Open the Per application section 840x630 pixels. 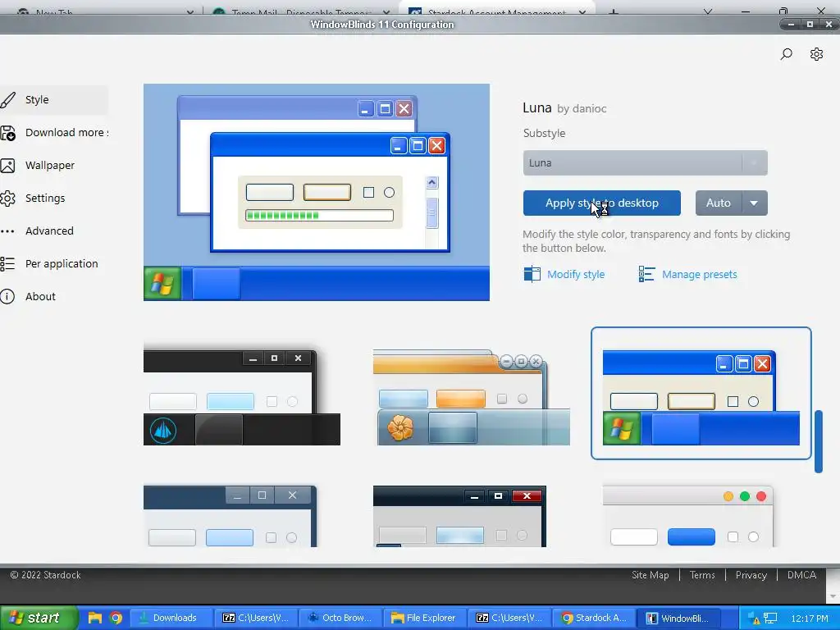point(62,263)
